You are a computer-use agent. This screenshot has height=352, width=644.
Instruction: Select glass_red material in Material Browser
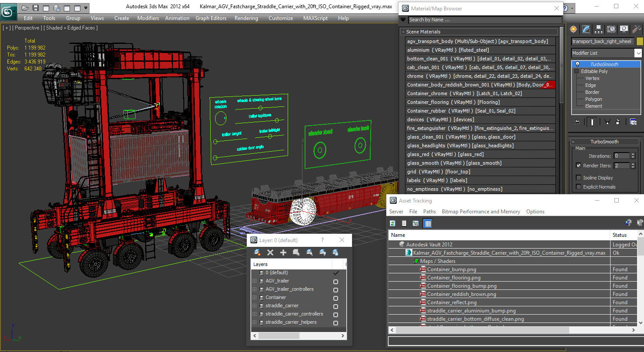[x=480, y=154]
